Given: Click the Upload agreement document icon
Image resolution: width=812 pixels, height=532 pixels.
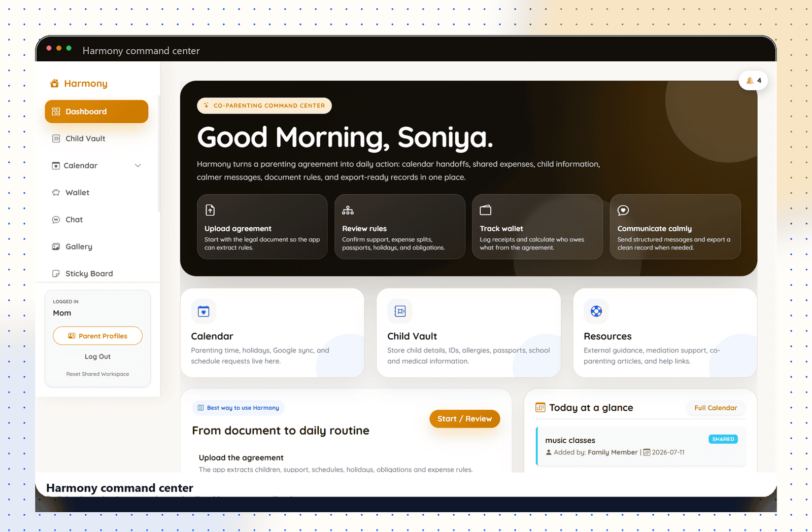Looking at the screenshot, I should (x=210, y=210).
